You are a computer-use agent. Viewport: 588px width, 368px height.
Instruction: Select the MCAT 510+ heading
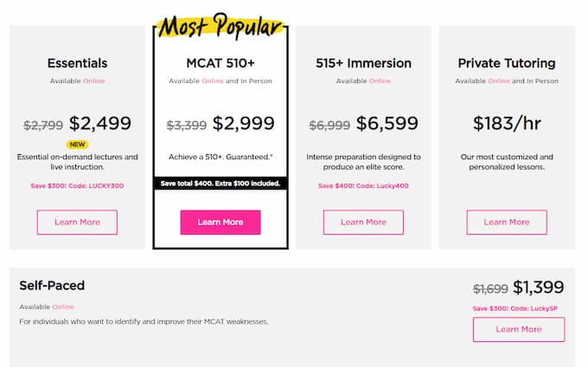[x=220, y=63]
